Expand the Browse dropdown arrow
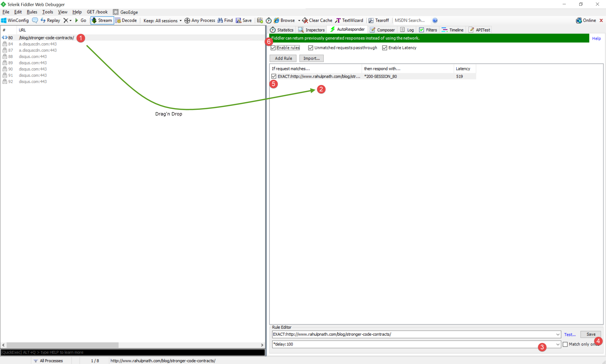Screen dimensions: 606x364 coord(299,20)
